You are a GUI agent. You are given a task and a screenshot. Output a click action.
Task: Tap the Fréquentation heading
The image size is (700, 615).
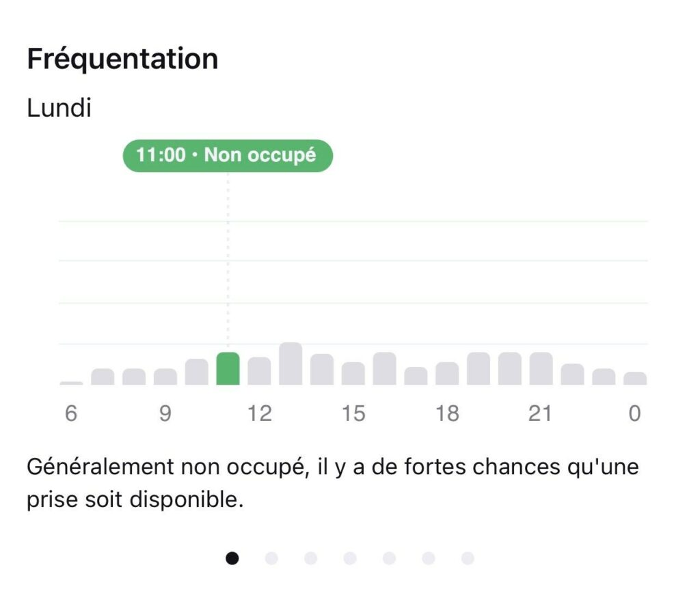point(122,59)
